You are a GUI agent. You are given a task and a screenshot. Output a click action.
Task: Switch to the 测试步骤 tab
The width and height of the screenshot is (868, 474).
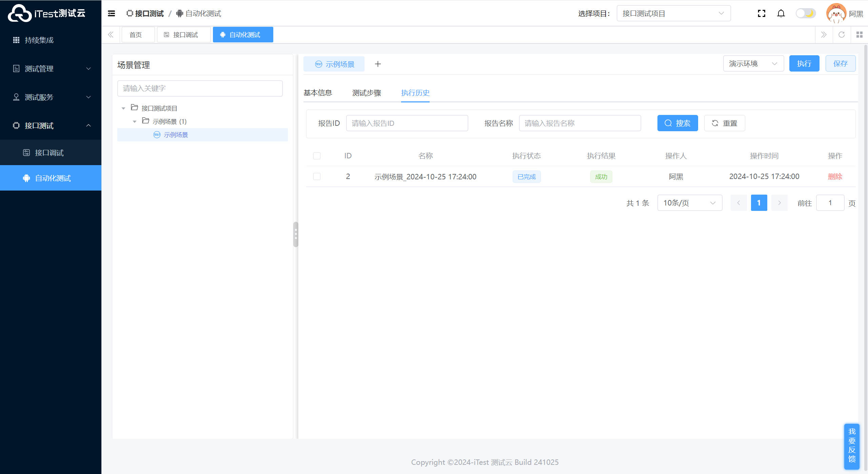[x=367, y=93]
